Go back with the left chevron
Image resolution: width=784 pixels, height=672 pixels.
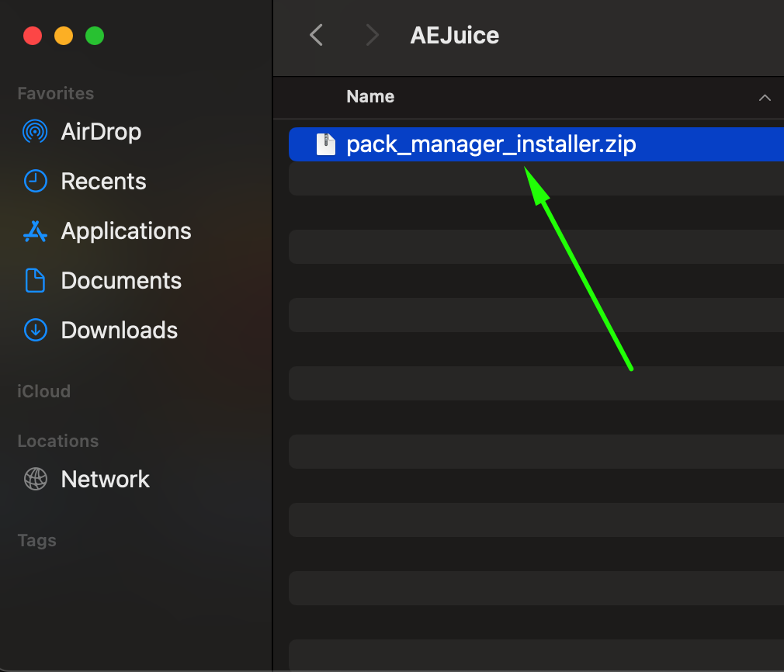point(316,35)
